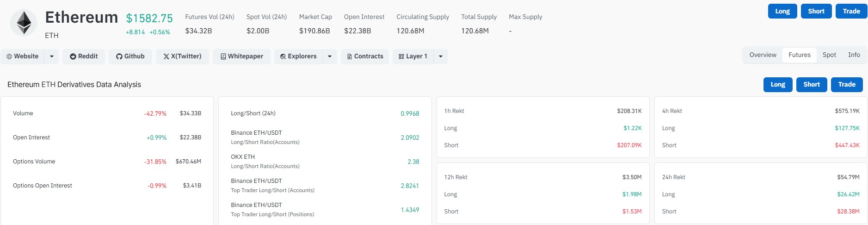Click the 24h Rekt total $54.79M

(x=848, y=177)
